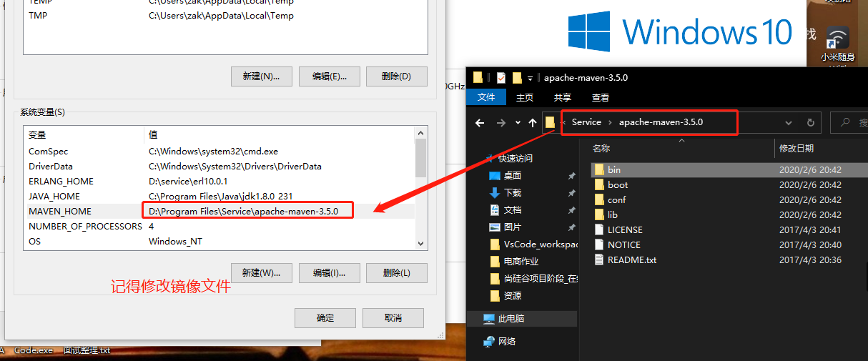Open the address bar history dropdown
Screen dimensions: 868x361
[x=789, y=122]
